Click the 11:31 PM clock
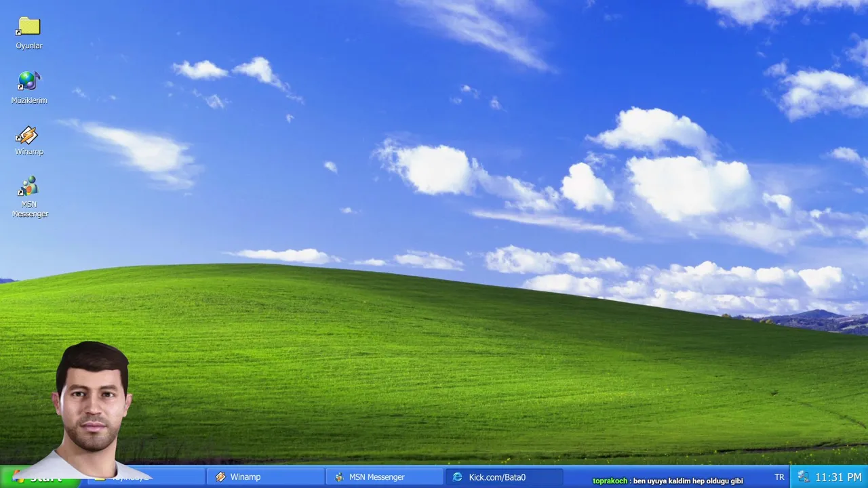This screenshot has width=868, height=488. click(838, 477)
